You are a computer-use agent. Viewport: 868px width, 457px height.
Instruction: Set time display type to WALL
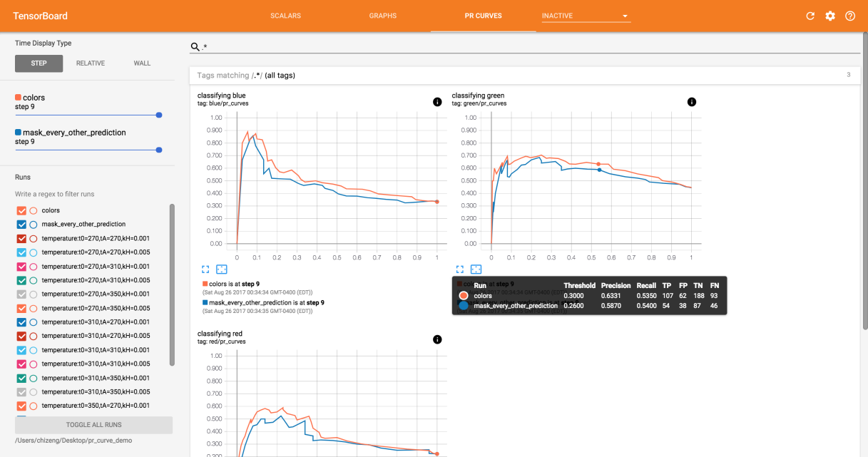tap(142, 63)
